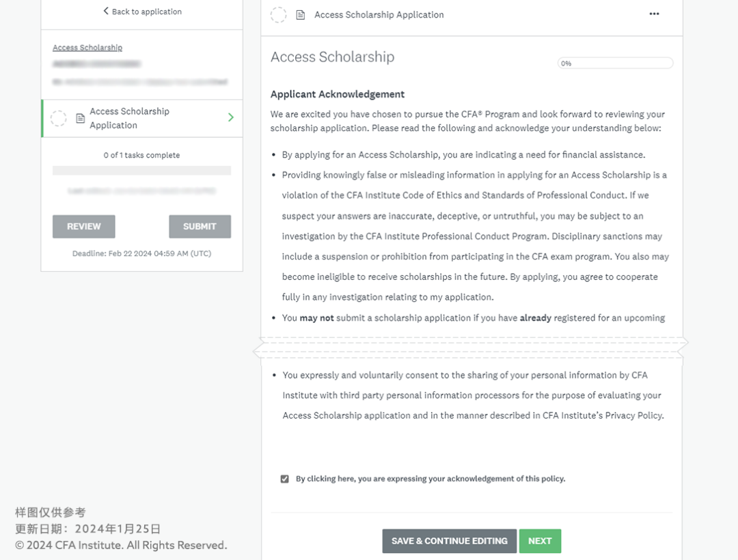Click the Applicant Acknowledgement heading
This screenshot has width=738, height=560.
point(338,94)
